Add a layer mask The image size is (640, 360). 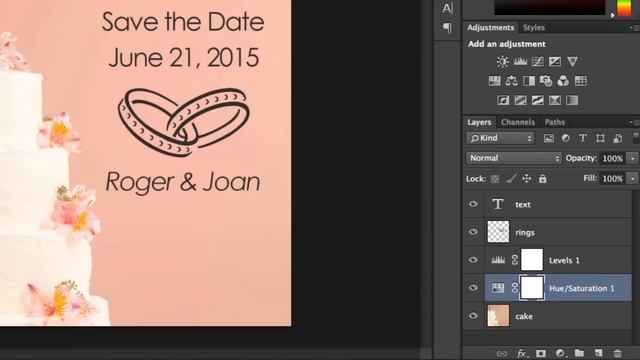(541, 353)
